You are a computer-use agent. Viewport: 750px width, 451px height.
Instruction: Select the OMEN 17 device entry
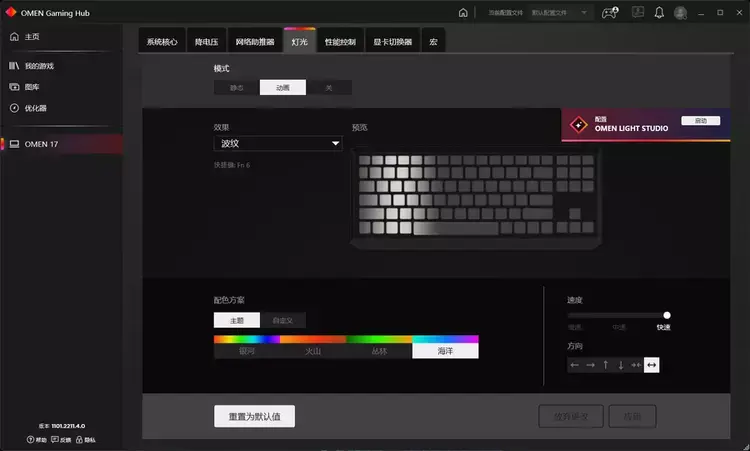tap(62, 144)
